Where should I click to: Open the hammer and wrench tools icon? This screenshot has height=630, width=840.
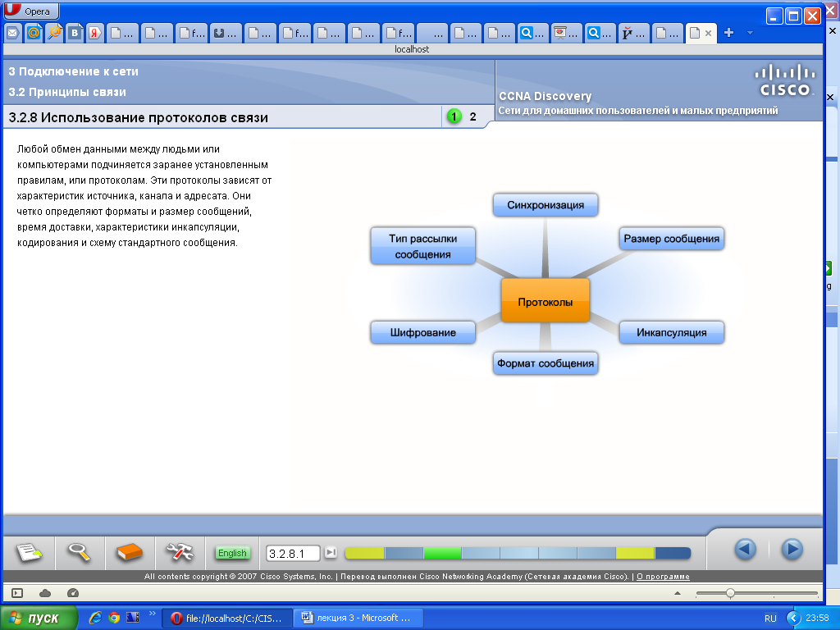pyautogui.click(x=180, y=552)
